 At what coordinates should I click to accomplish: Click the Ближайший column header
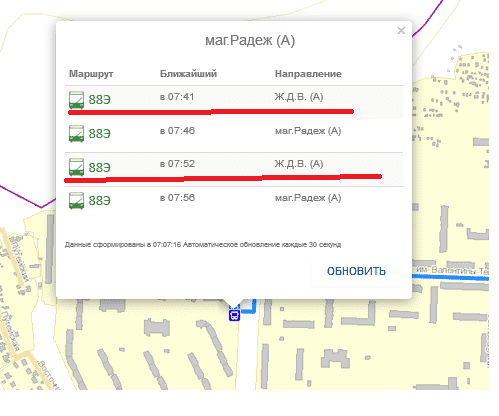[188, 73]
